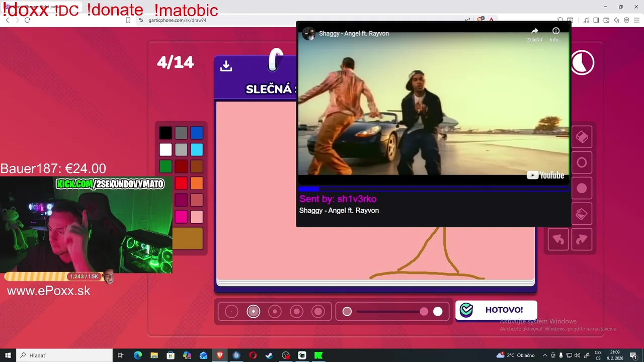
Task: Pick the dark magenta color swatch
Action: click(181, 200)
